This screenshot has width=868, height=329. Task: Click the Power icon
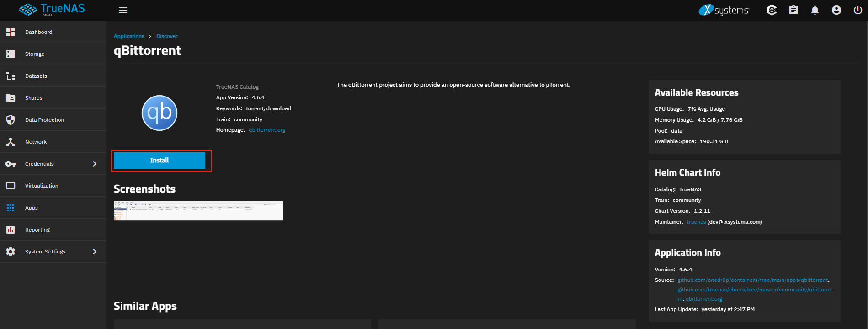[x=858, y=10]
